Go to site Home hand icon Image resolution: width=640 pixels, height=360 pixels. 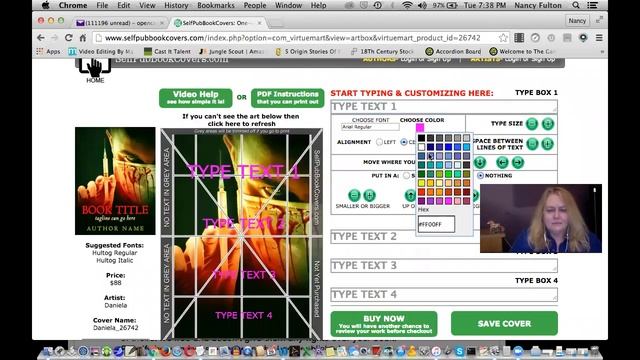coord(95,69)
